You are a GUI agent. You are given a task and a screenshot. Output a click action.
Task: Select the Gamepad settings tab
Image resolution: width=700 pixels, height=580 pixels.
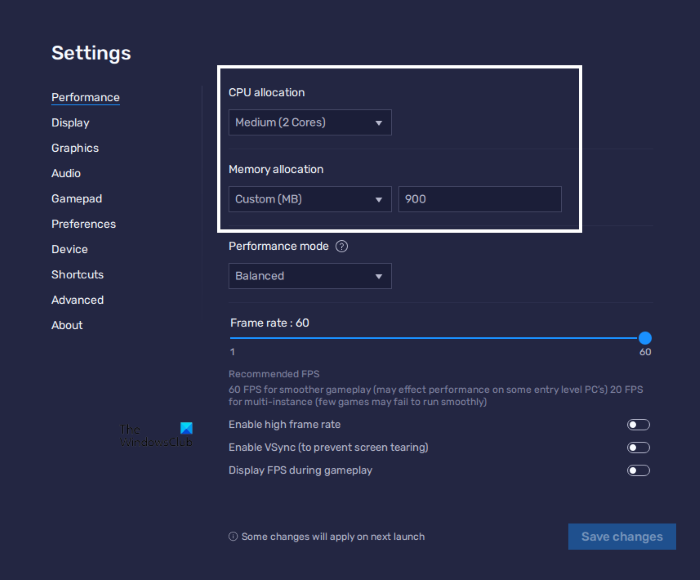tap(77, 199)
